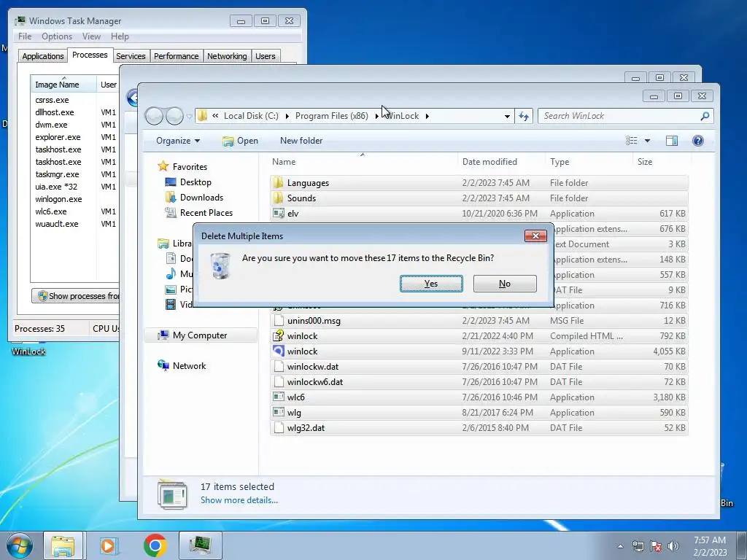Close the Delete Multiple Items dialog
747x560 pixels.
[x=535, y=236]
